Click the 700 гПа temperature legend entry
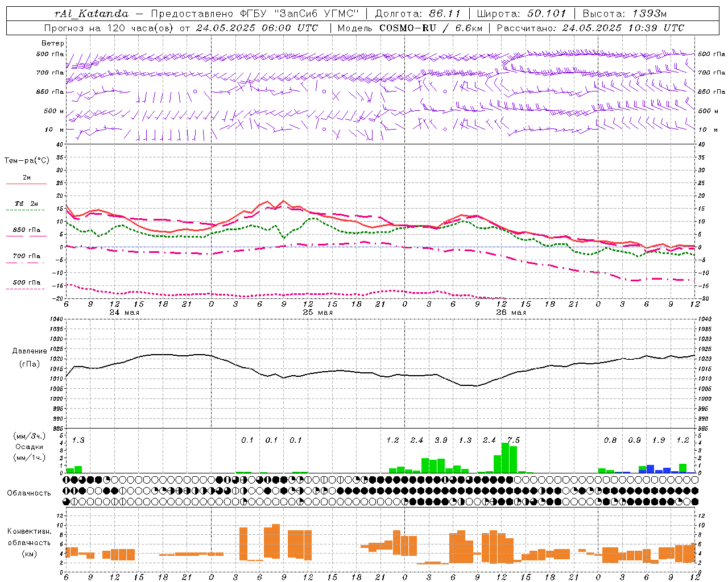Viewport: 728px width, 582px height. coord(27,258)
